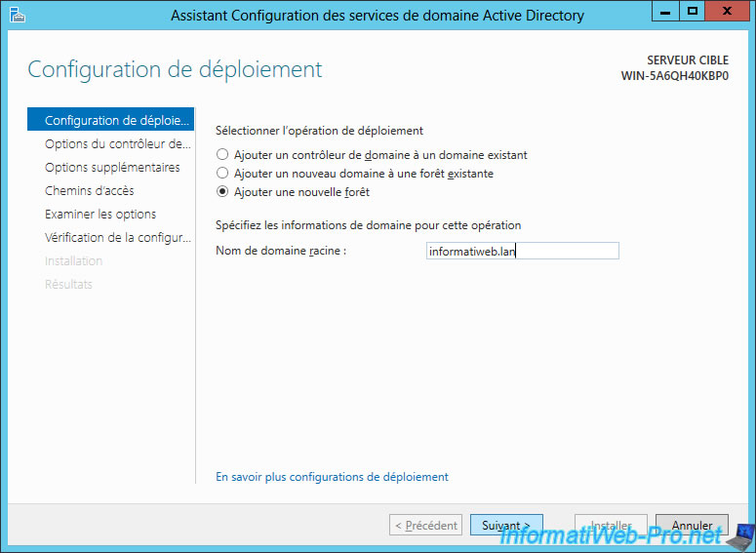This screenshot has width=756, height=553.
Task: Select the 'Ajouter une nouvelle forêt' option
Action: 223,192
